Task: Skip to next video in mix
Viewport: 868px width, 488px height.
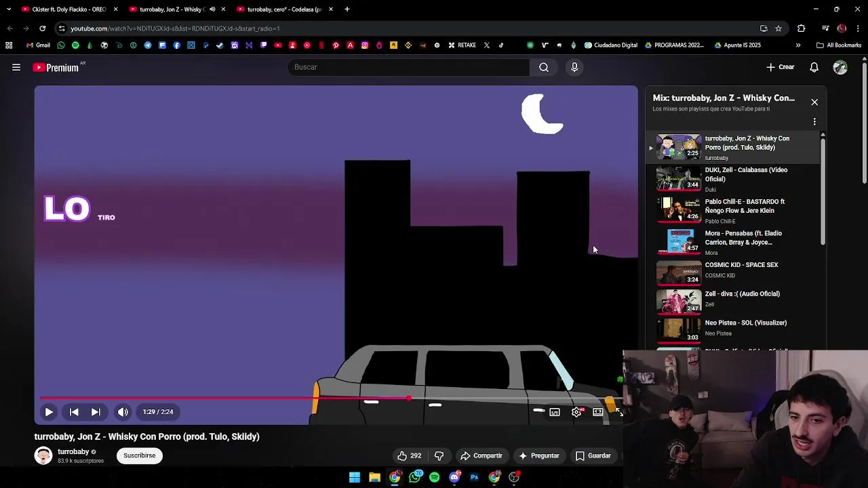Action: click(96, 411)
